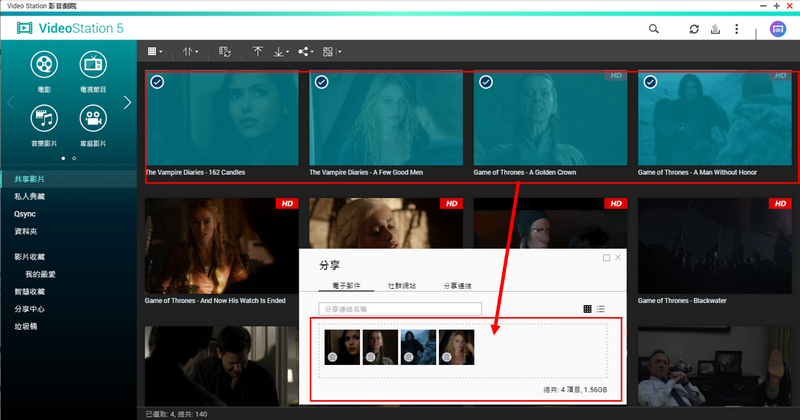Click the title The Vampire Diaries - A Few Good Men
Viewport: 800px width, 420px height.
pyautogui.click(x=366, y=172)
